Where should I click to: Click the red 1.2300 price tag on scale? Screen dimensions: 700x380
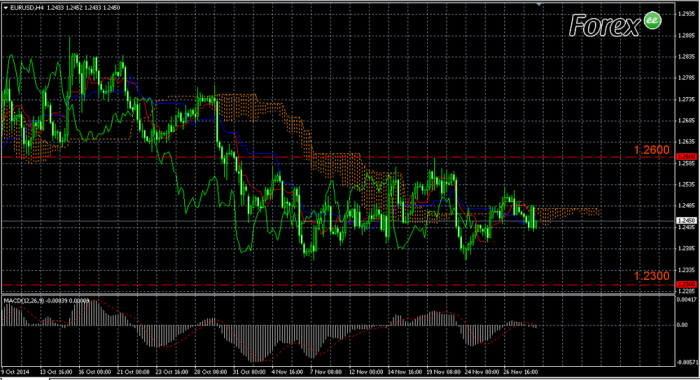point(687,284)
